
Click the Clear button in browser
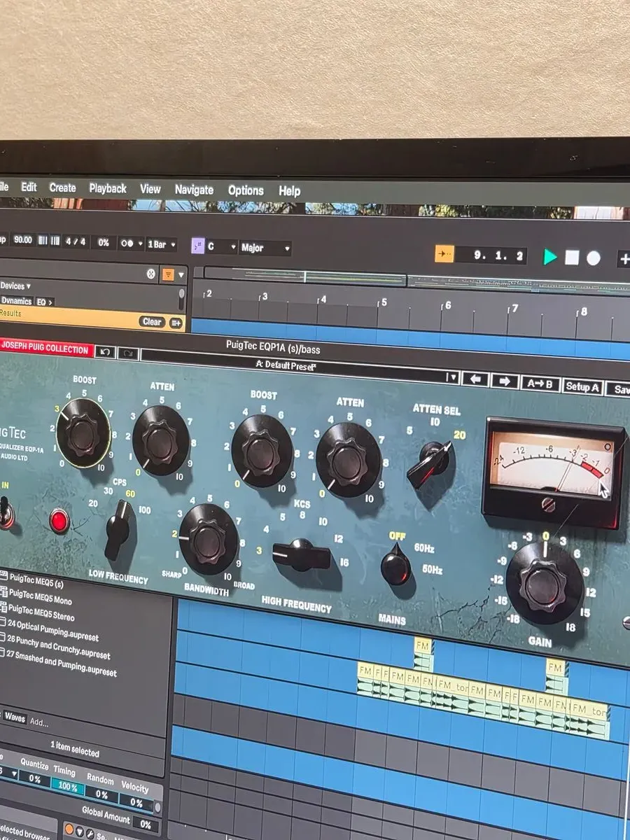coord(151,322)
